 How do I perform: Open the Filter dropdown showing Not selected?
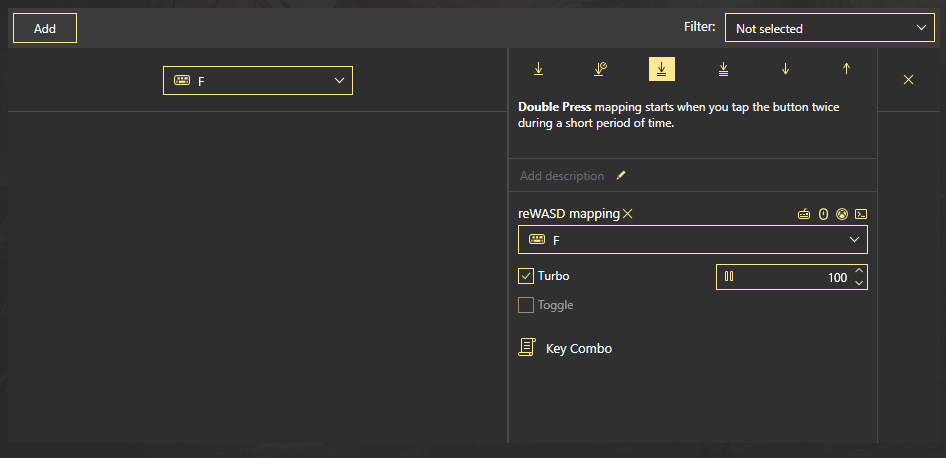click(x=829, y=29)
